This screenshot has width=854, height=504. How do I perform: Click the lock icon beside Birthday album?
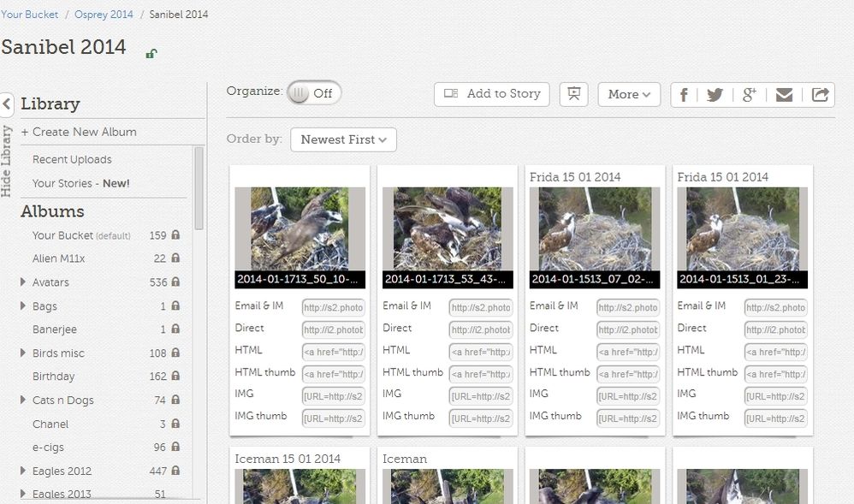point(175,376)
